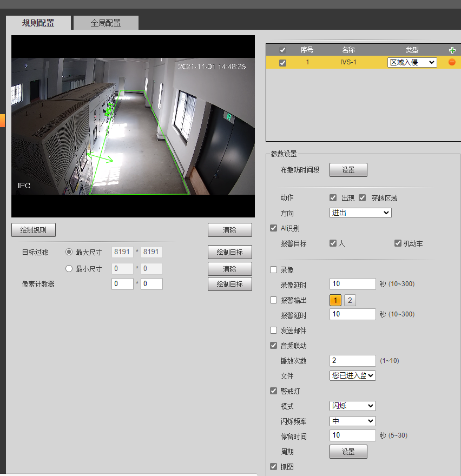Viewport: 461px width, 476px height.
Task: Enable the 录像 checkbox
Action: tap(273, 269)
